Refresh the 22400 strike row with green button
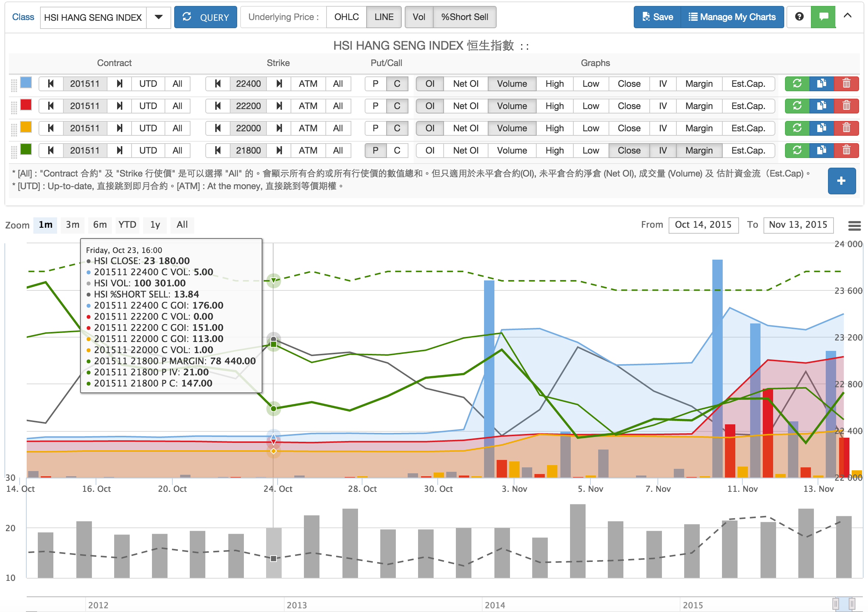 tap(797, 83)
